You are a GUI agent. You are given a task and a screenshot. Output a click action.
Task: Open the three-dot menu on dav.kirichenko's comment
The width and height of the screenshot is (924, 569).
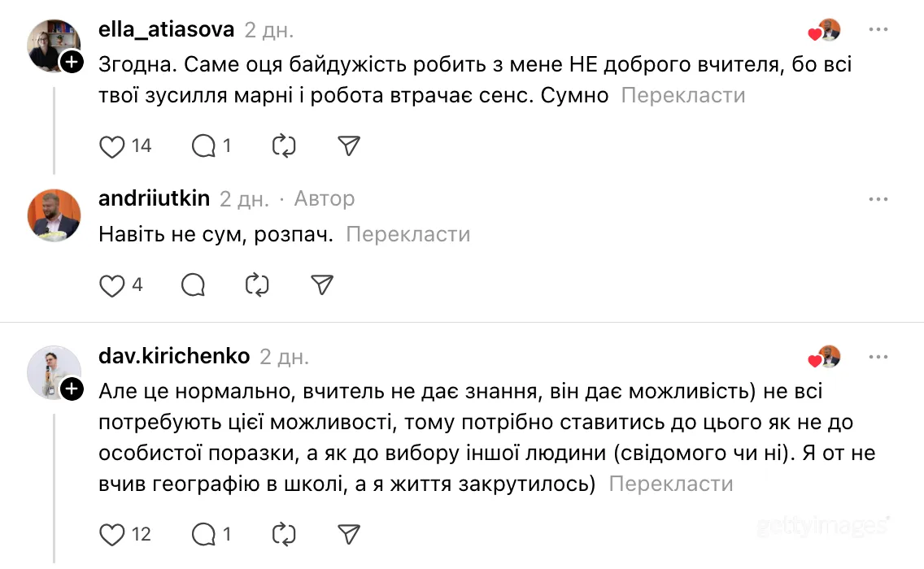coord(878,356)
